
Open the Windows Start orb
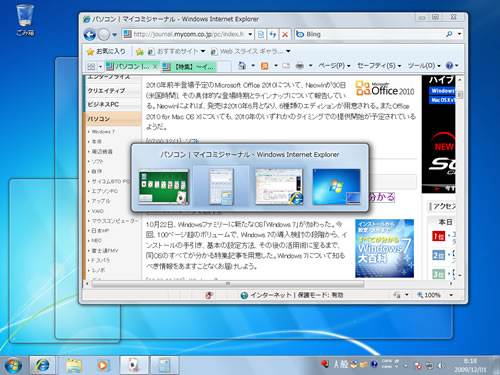(x=13, y=365)
